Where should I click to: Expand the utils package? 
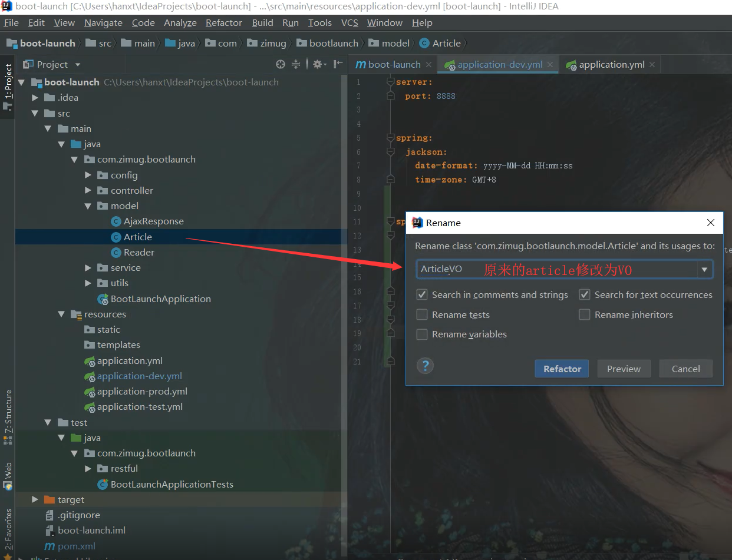(x=88, y=283)
